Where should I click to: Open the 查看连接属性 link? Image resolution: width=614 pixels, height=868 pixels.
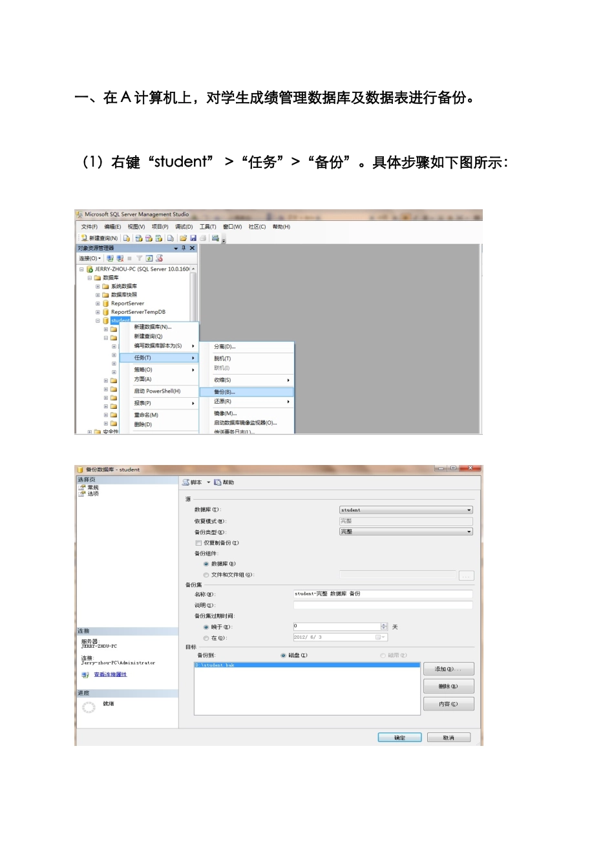pyautogui.click(x=111, y=675)
